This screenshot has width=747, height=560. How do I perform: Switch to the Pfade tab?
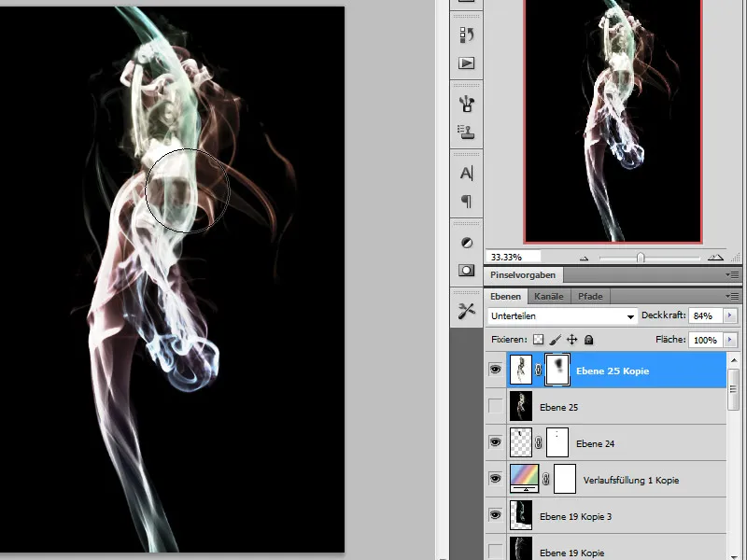(591, 295)
